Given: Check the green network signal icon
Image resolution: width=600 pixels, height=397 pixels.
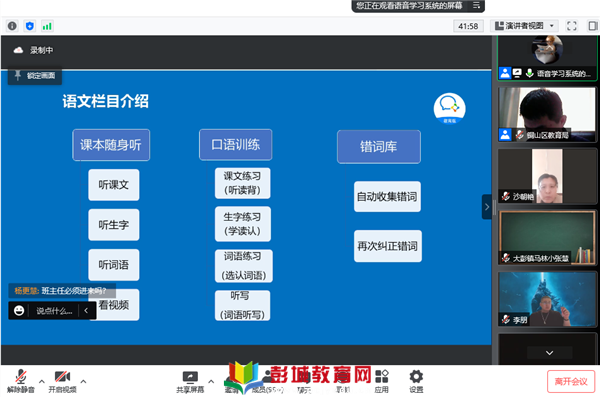Looking at the screenshot, I should pyautogui.click(x=47, y=26).
